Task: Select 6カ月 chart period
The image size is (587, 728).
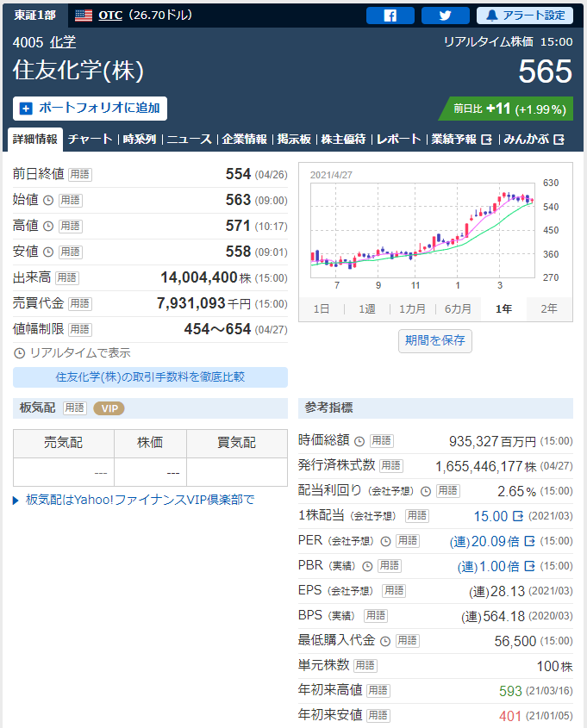Action: (458, 309)
